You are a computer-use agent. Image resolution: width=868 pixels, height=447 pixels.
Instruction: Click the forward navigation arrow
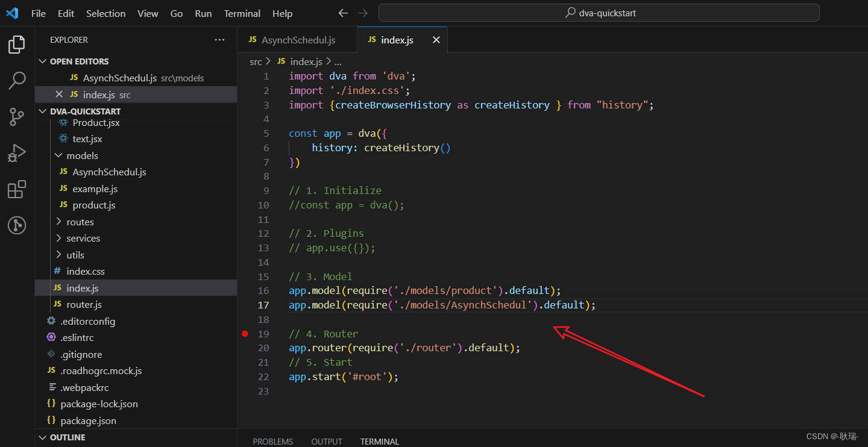pos(364,13)
